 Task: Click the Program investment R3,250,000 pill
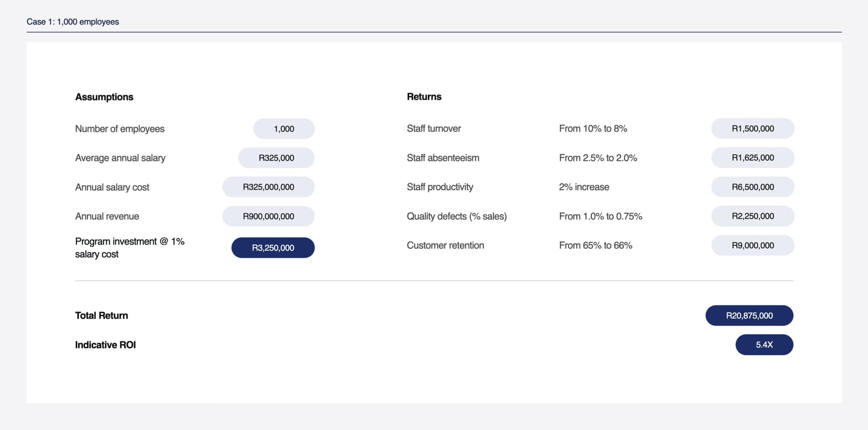pos(273,248)
